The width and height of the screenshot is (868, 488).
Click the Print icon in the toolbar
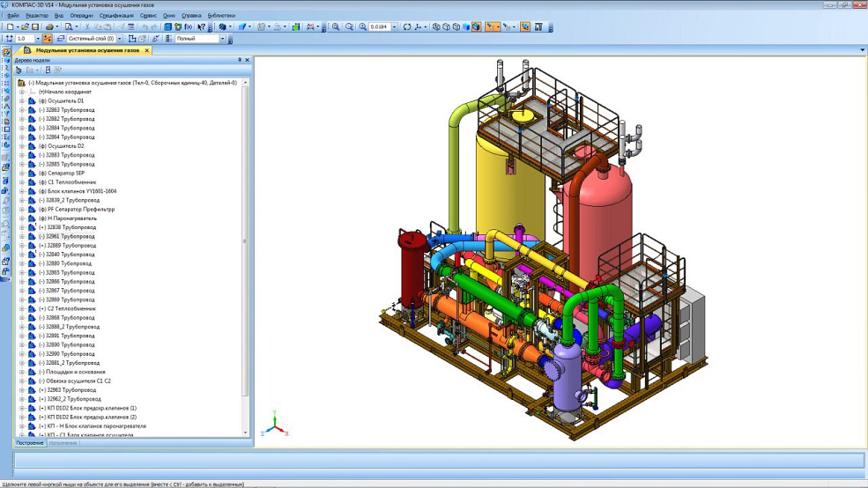(x=49, y=27)
